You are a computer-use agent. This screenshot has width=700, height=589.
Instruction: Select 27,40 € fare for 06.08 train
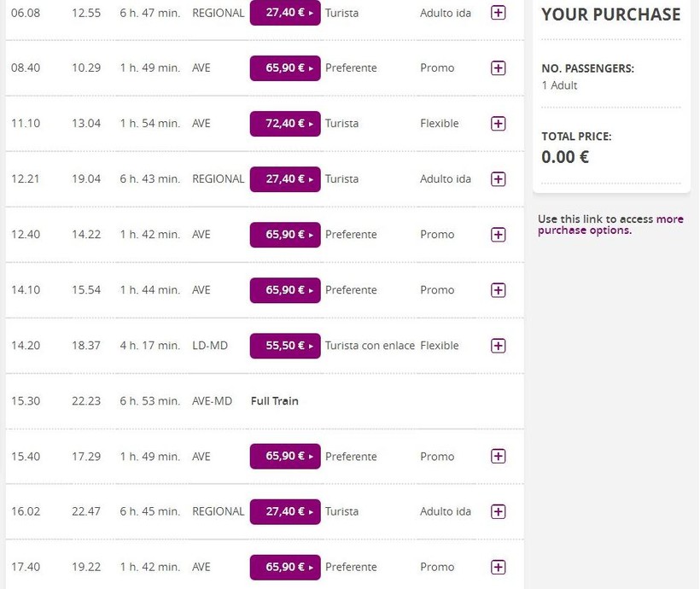click(x=285, y=13)
